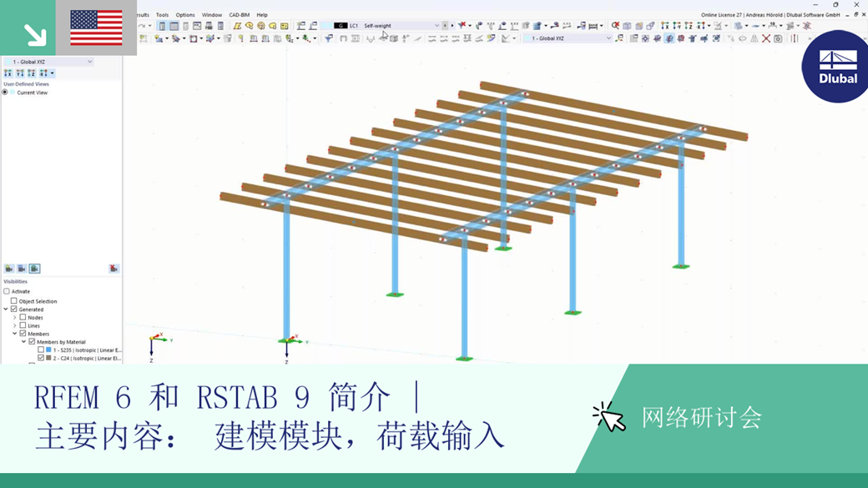Click the main toolbar view in Z direction icon

tap(688, 26)
